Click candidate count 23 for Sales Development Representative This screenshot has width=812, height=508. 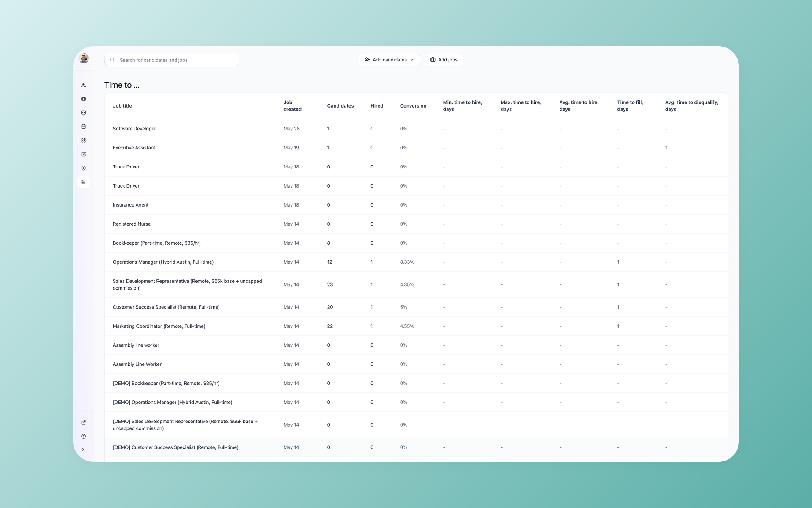pos(330,284)
